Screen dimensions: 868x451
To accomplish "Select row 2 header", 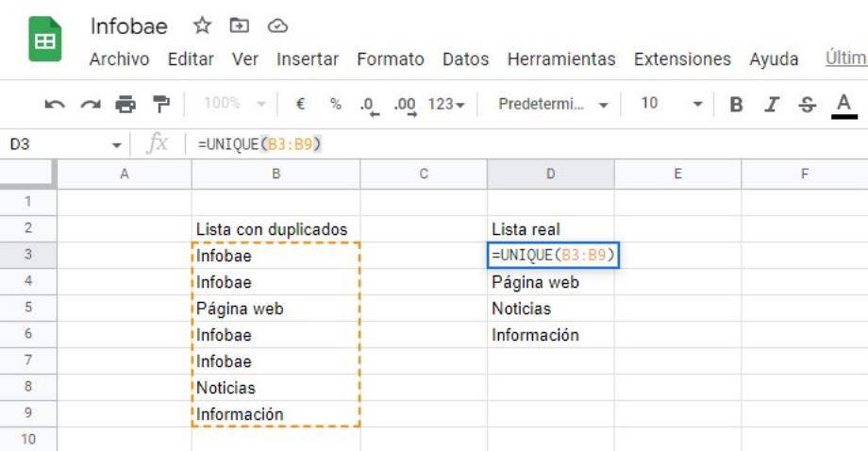I will tap(27, 228).
